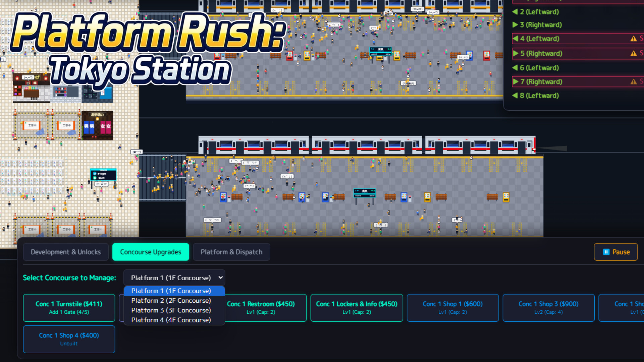Select track 5 (Rightward) warning row
This screenshot has width=644, height=362.
pyautogui.click(x=578, y=53)
